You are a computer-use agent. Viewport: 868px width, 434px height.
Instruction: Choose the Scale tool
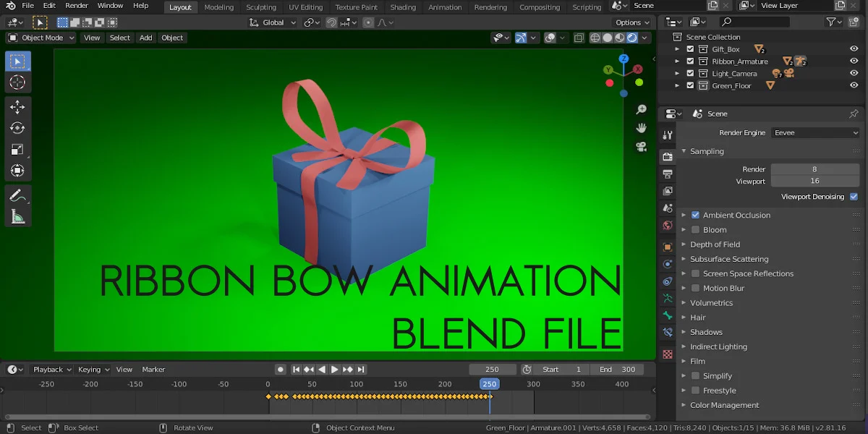click(x=17, y=150)
